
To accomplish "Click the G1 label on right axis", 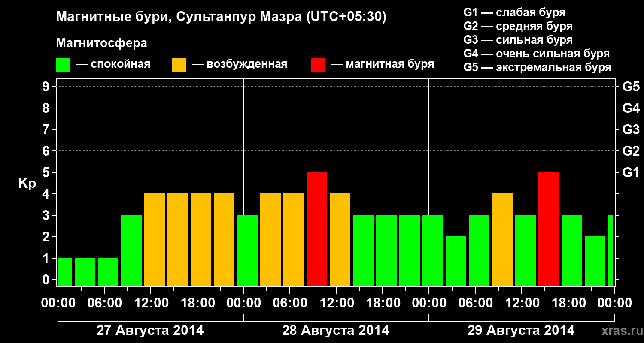I will [x=631, y=172].
